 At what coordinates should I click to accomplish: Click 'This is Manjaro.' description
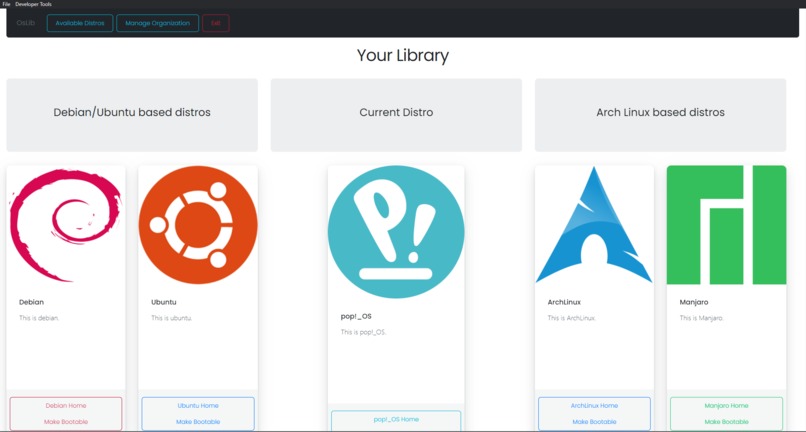[702, 318]
